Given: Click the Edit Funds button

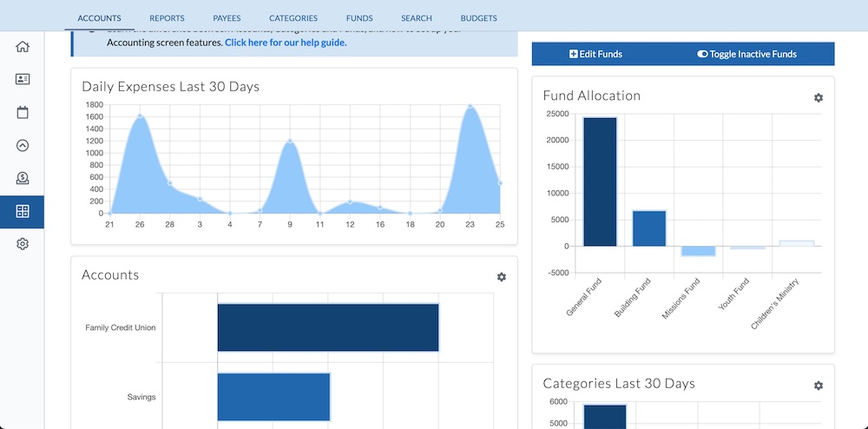Looking at the screenshot, I should coord(595,54).
